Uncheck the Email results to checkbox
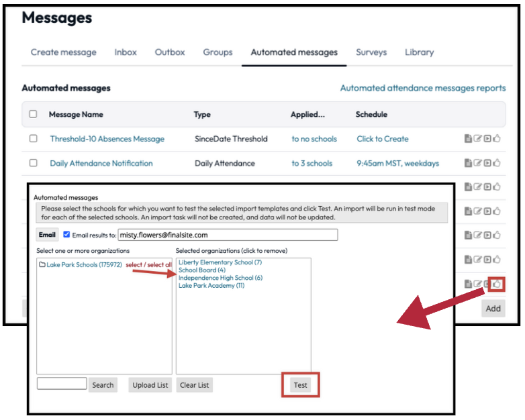 click(66, 235)
